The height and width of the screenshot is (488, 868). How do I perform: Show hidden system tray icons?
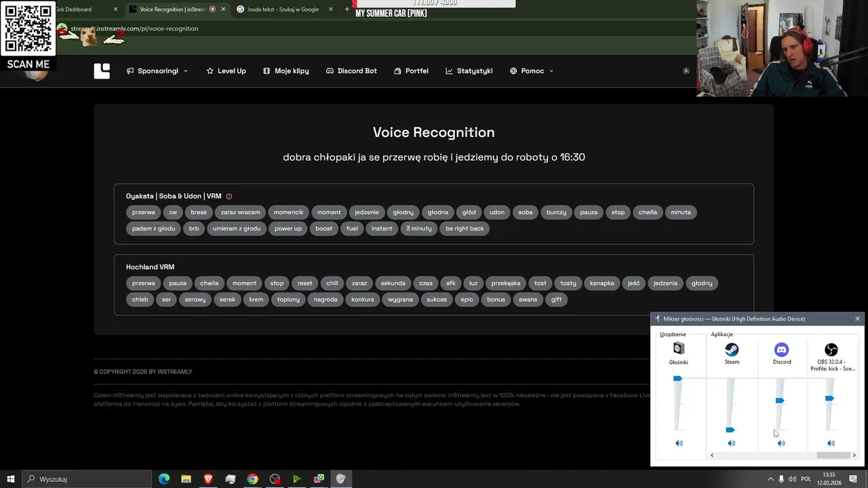coord(770,479)
